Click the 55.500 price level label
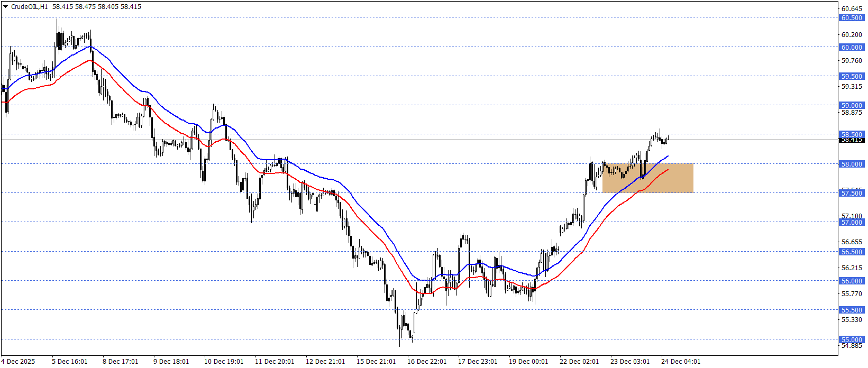Screen dimensions: 868x368 point(852,310)
